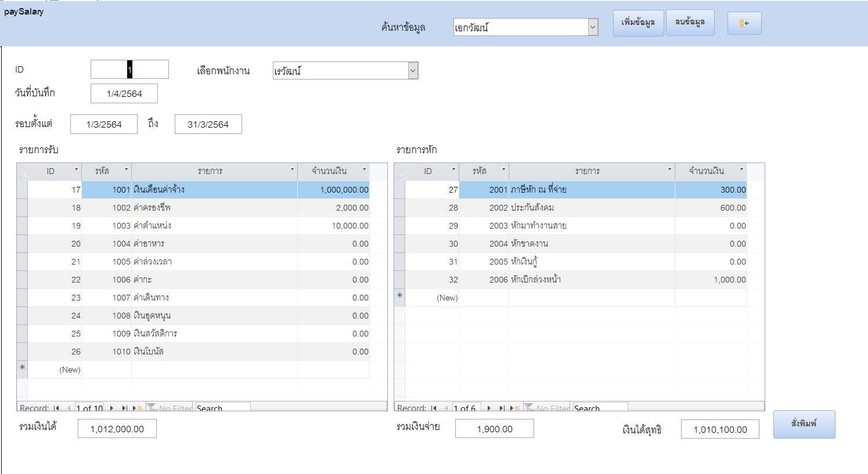Go to first record in รายการหัก navigator

[x=434, y=408]
